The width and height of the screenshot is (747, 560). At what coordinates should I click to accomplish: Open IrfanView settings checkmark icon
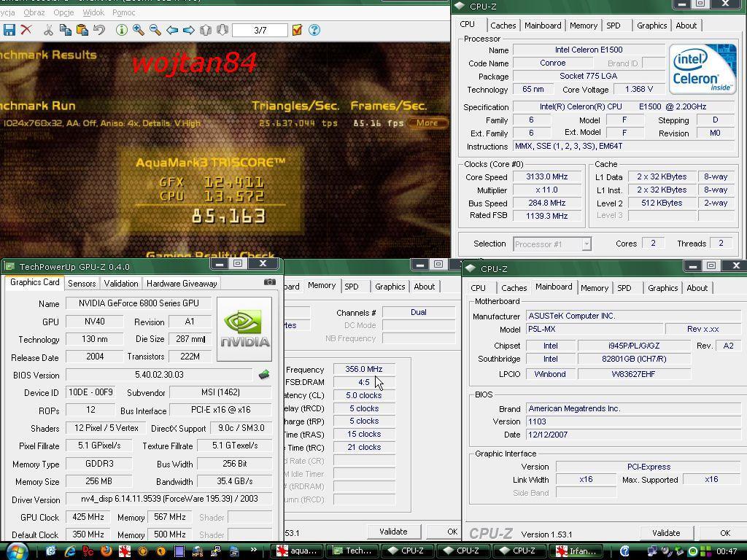[x=297, y=30]
